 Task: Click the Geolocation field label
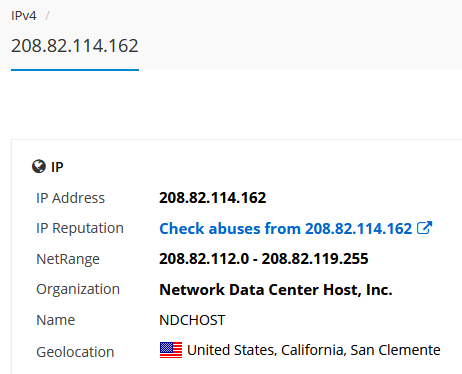[x=75, y=352]
